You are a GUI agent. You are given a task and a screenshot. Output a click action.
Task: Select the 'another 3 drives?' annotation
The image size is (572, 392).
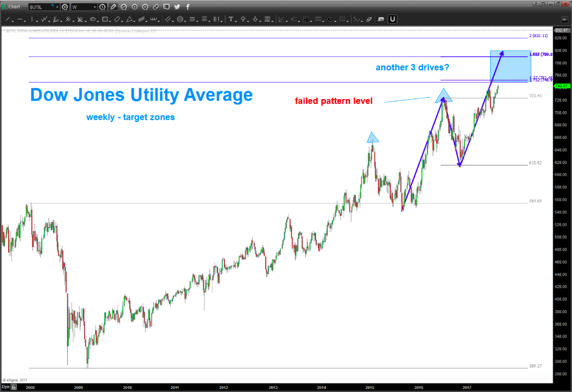pos(412,67)
